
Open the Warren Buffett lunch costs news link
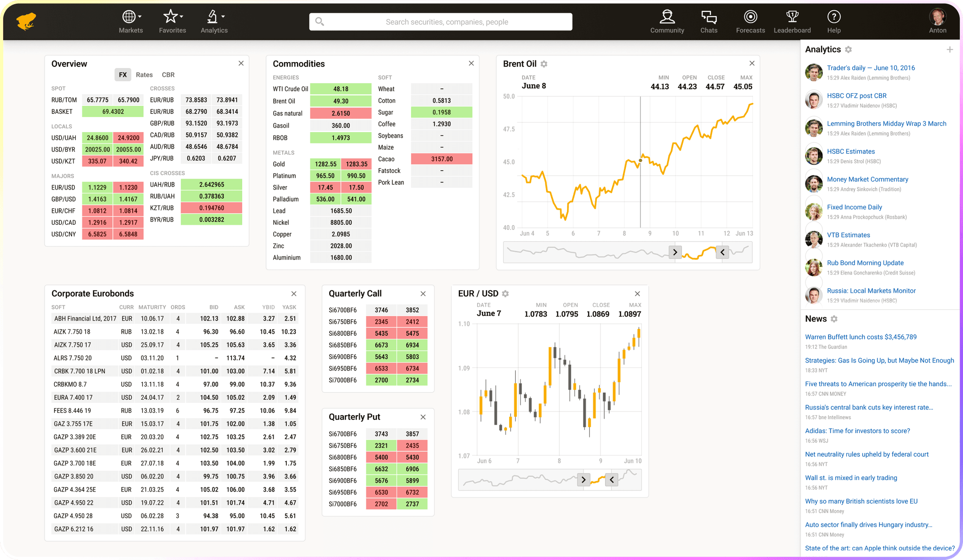[860, 337]
